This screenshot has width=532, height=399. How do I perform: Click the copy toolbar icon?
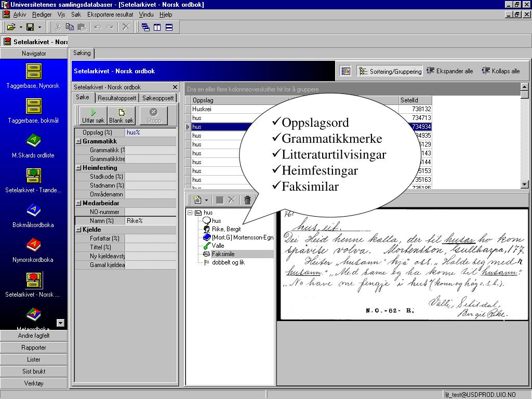[x=70, y=27]
